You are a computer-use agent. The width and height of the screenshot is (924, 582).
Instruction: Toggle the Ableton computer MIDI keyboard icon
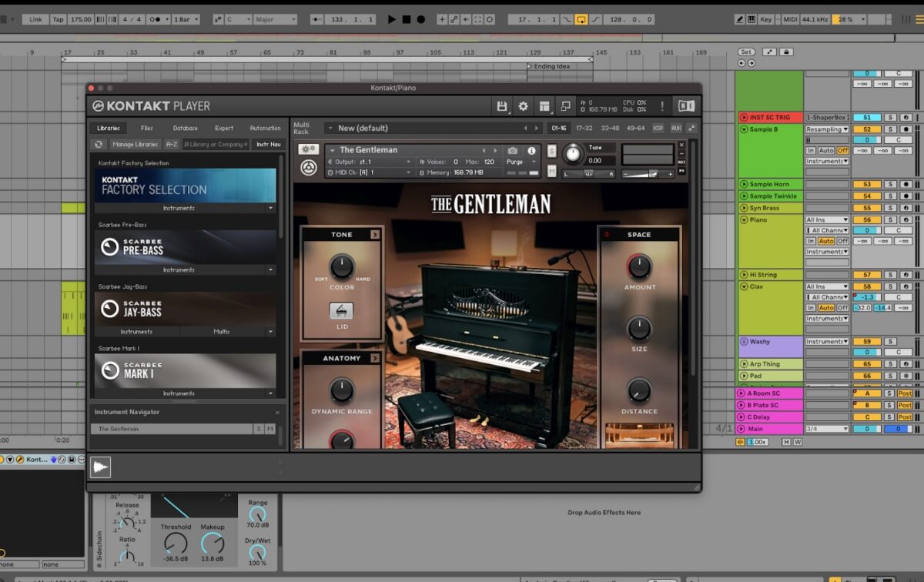(x=753, y=19)
